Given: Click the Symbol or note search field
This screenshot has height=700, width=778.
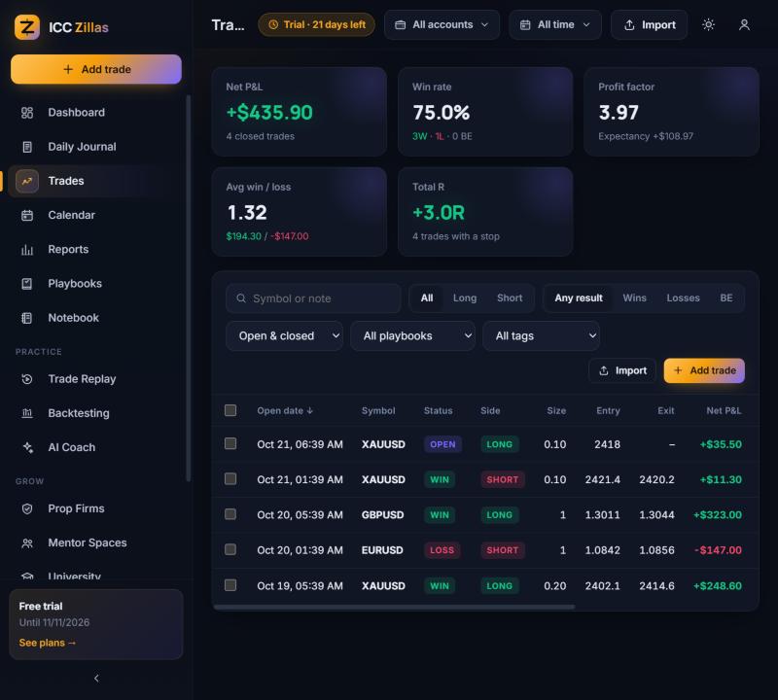Looking at the screenshot, I should [x=313, y=298].
